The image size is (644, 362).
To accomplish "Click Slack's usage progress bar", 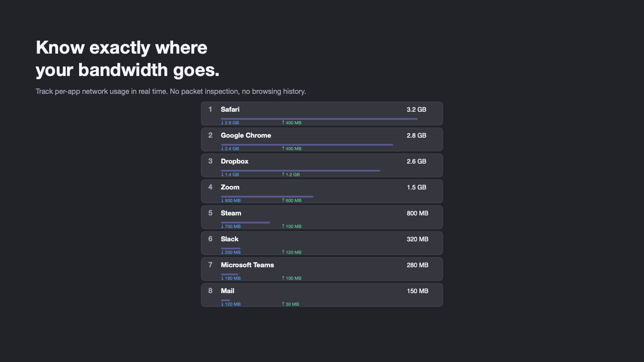I will [231, 248].
